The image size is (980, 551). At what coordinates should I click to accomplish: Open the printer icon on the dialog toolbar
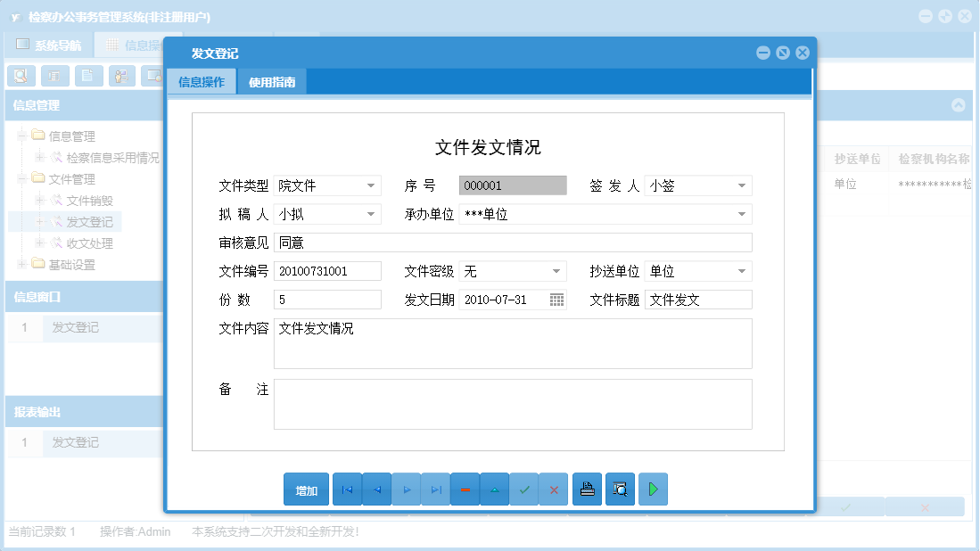pos(587,489)
